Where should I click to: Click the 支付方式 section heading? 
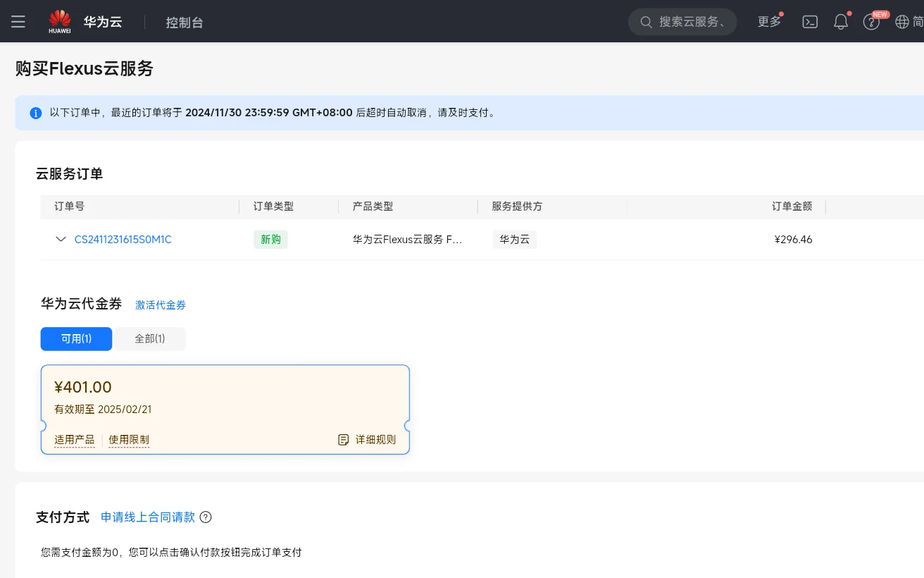point(63,517)
